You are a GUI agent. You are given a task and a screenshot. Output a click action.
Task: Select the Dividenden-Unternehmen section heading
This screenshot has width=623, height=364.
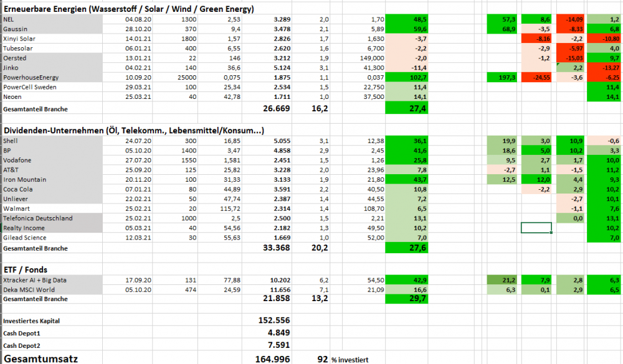point(133,130)
